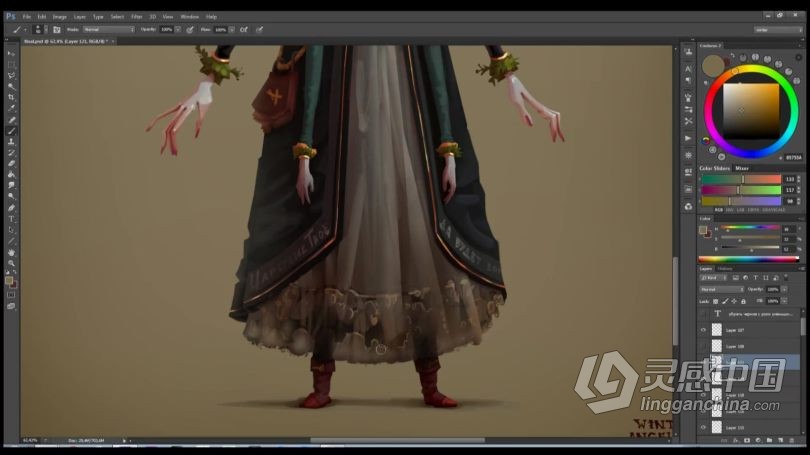Screen dimensions: 810x455
Task: Open layer filter Kind dropdown
Action: click(x=713, y=278)
